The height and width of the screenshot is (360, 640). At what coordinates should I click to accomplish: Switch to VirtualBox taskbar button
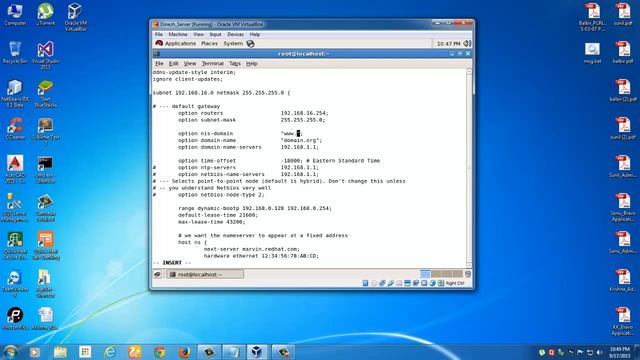257,352
